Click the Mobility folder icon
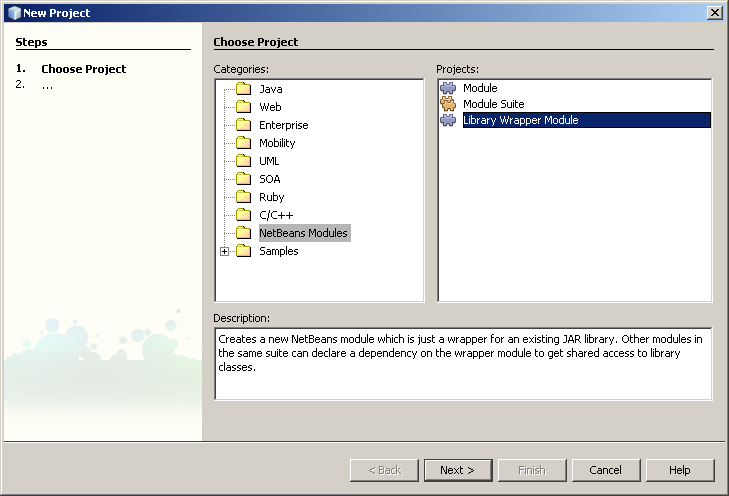Image resolution: width=729 pixels, height=496 pixels. pos(243,143)
